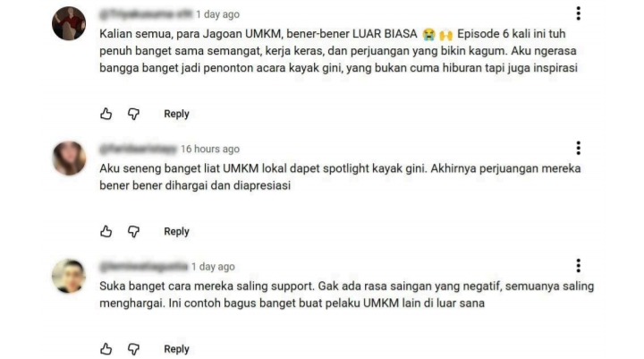Like the comment about Jagoan UMKM Episode 6

pyautogui.click(x=106, y=114)
